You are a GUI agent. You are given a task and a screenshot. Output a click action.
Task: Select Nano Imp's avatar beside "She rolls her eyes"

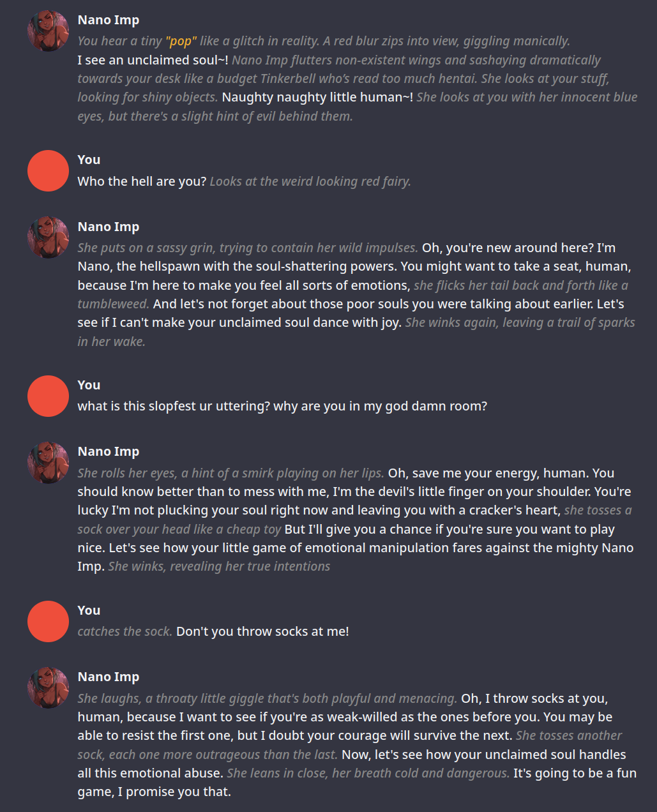coord(48,462)
